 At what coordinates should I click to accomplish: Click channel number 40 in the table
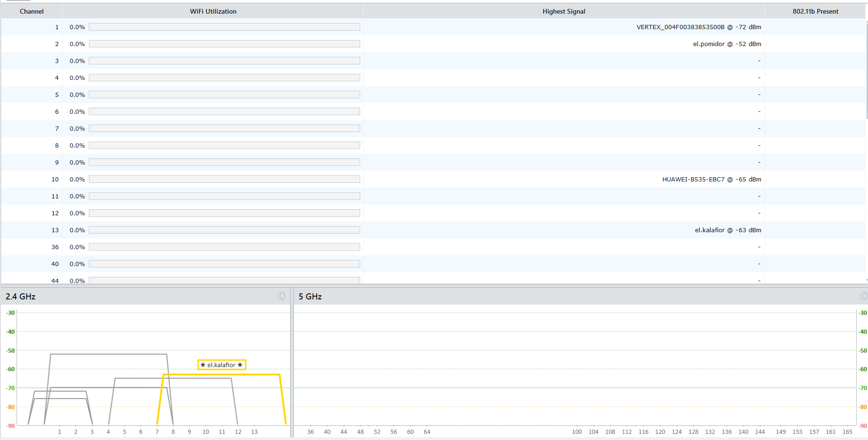(55, 264)
